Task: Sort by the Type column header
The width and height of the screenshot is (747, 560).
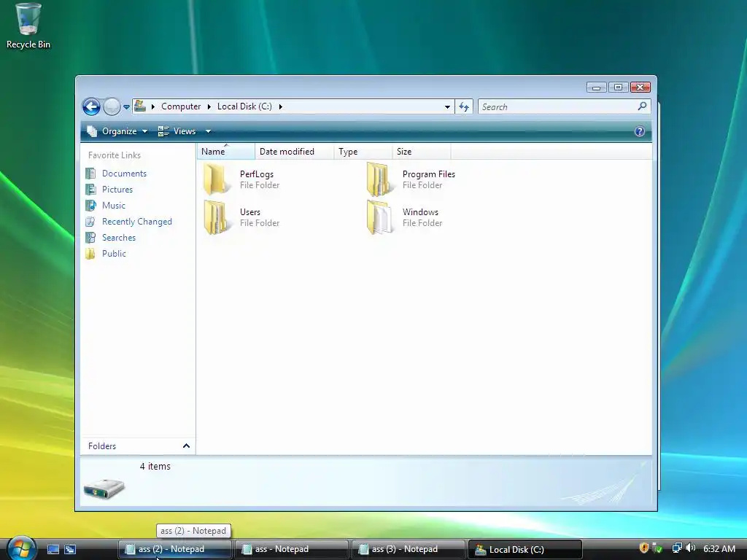Action: pyautogui.click(x=363, y=152)
